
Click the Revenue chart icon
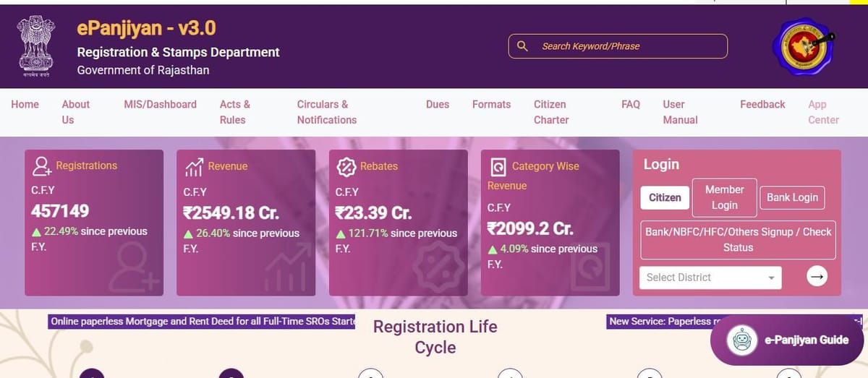(x=194, y=167)
